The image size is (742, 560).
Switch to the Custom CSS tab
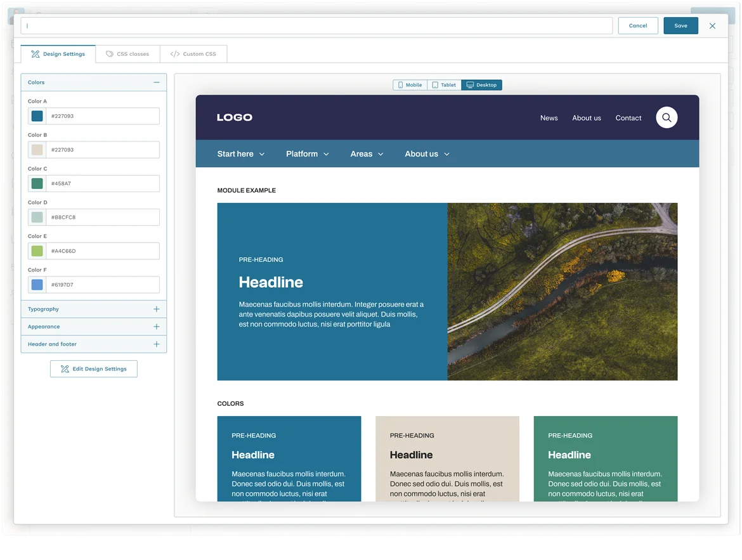(x=193, y=54)
